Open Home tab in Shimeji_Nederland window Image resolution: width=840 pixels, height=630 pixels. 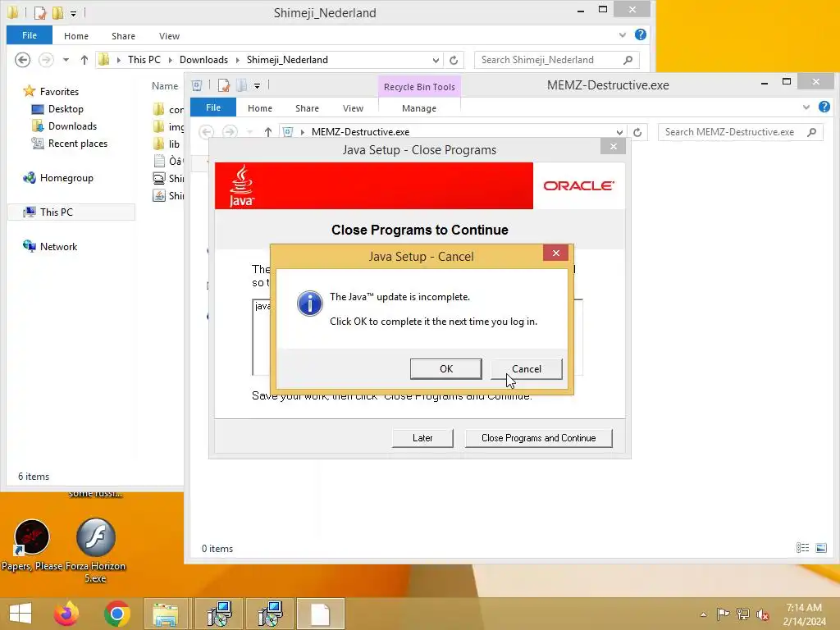click(76, 36)
